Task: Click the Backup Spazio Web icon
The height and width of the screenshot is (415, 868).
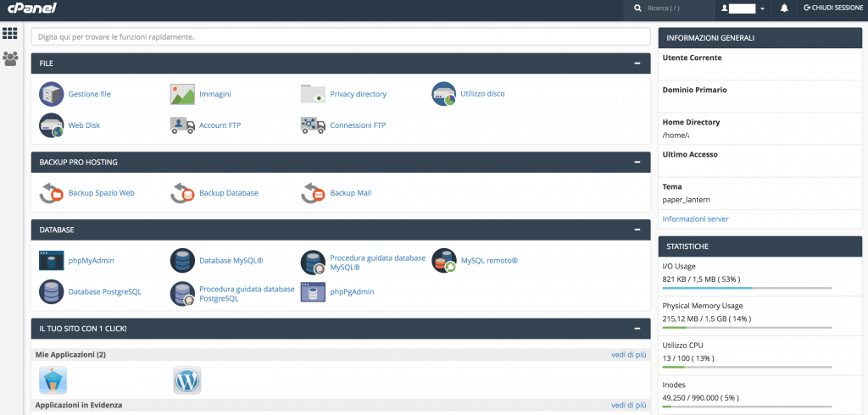Action: 52,193
